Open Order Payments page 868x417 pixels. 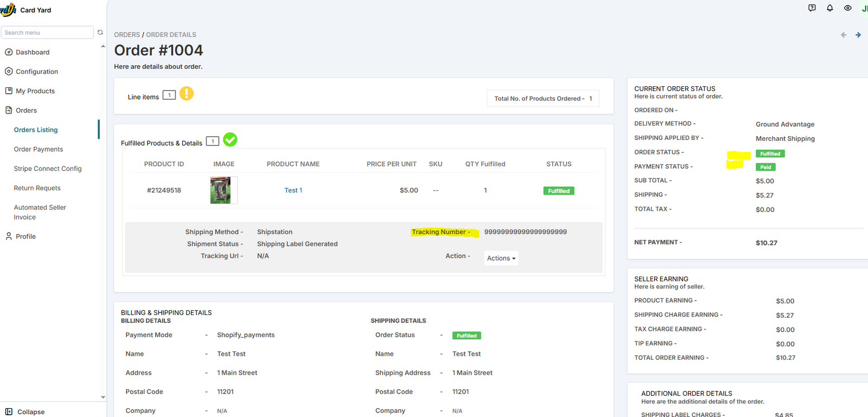tap(39, 149)
